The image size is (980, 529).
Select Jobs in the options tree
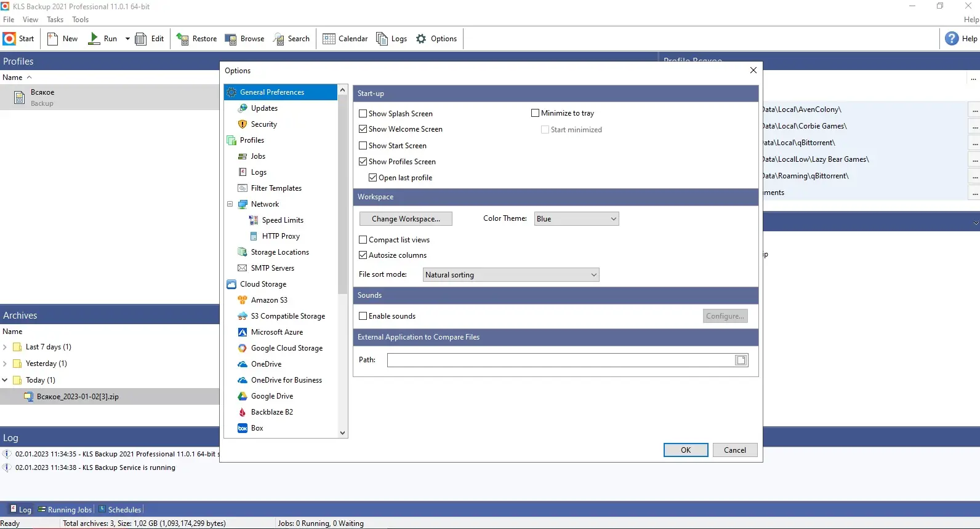258,156
